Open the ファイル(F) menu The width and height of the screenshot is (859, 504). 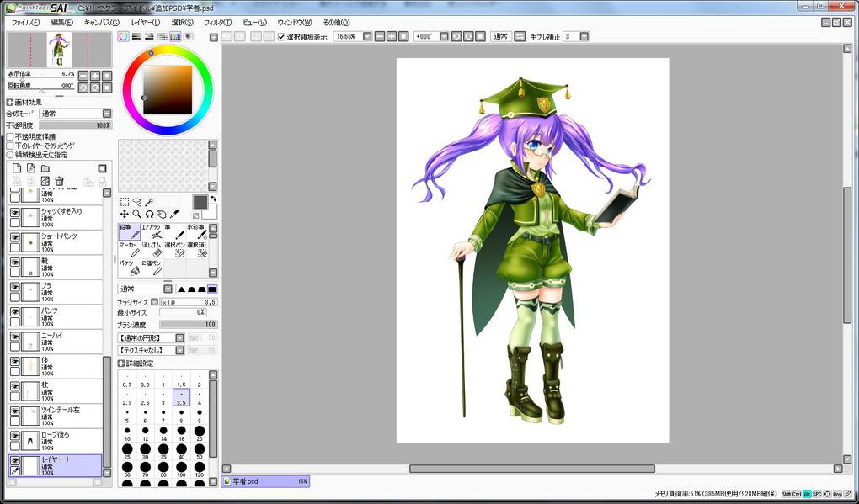pyautogui.click(x=25, y=23)
